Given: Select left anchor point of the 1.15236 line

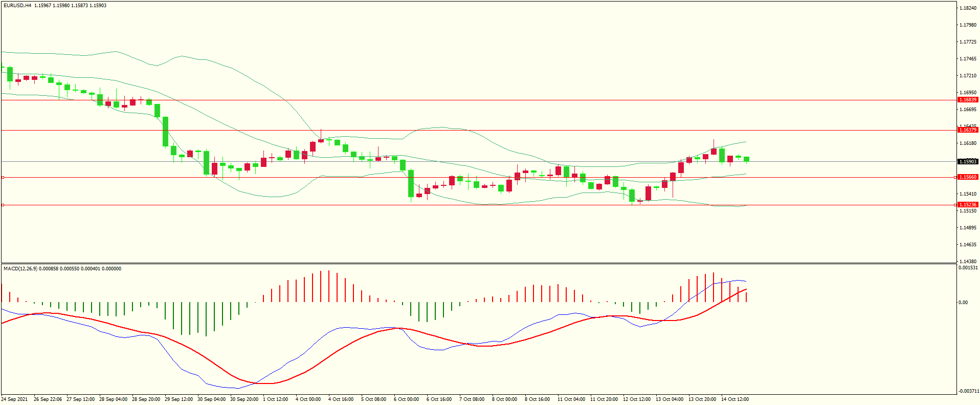Looking at the screenshot, I should point(3,205).
